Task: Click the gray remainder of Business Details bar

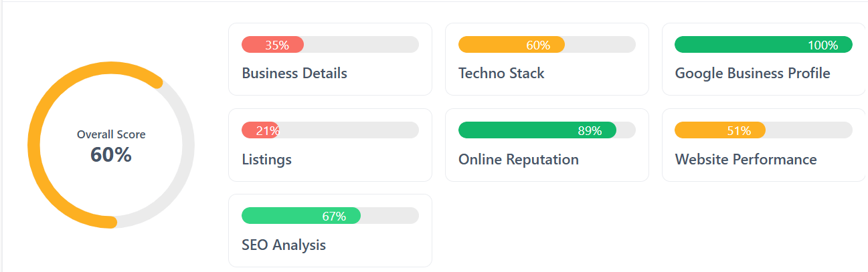Action: pos(361,45)
